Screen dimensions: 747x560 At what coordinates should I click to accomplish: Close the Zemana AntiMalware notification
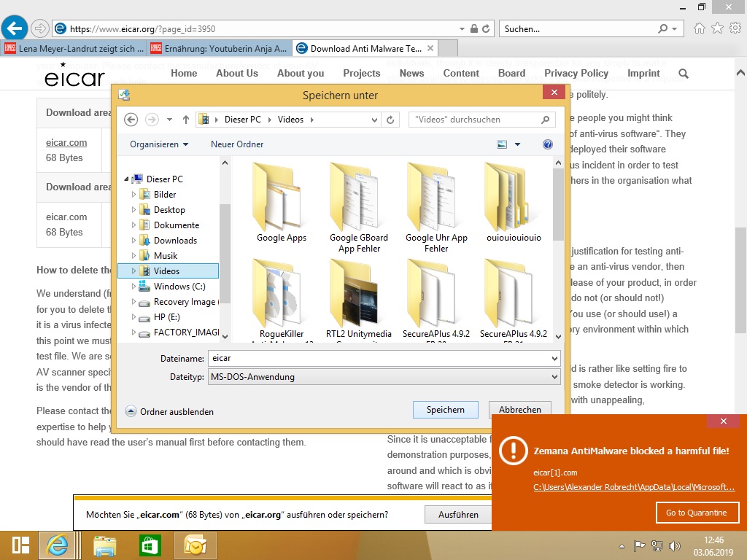723,421
